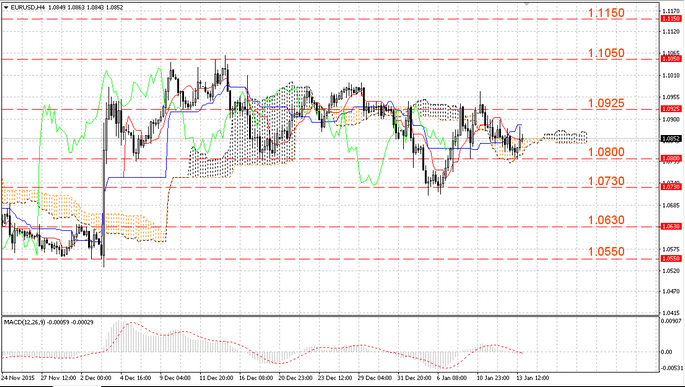Select the orange 1.0800 support label
The image size is (685, 387).
(606, 152)
